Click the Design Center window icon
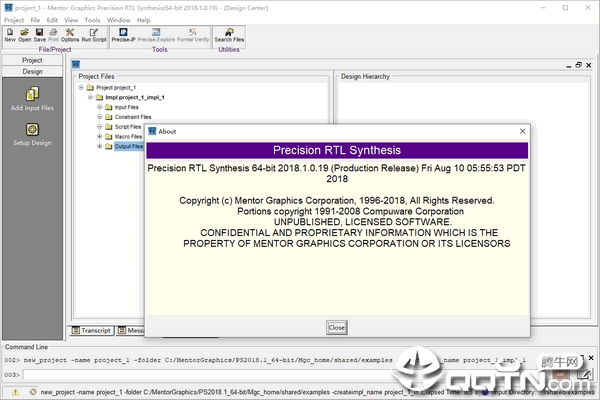600x400 pixels. pos(76,64)
